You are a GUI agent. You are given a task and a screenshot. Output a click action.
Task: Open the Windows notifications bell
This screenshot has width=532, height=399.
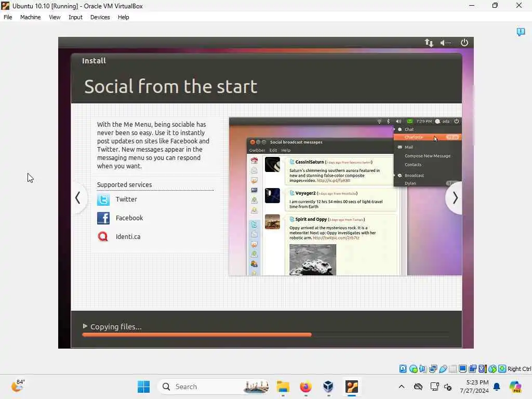point(497,387)
